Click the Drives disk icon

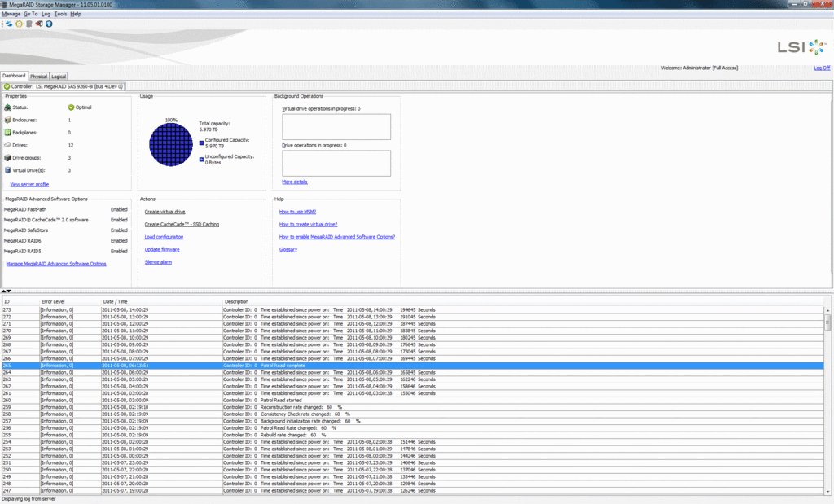point(7,145)
